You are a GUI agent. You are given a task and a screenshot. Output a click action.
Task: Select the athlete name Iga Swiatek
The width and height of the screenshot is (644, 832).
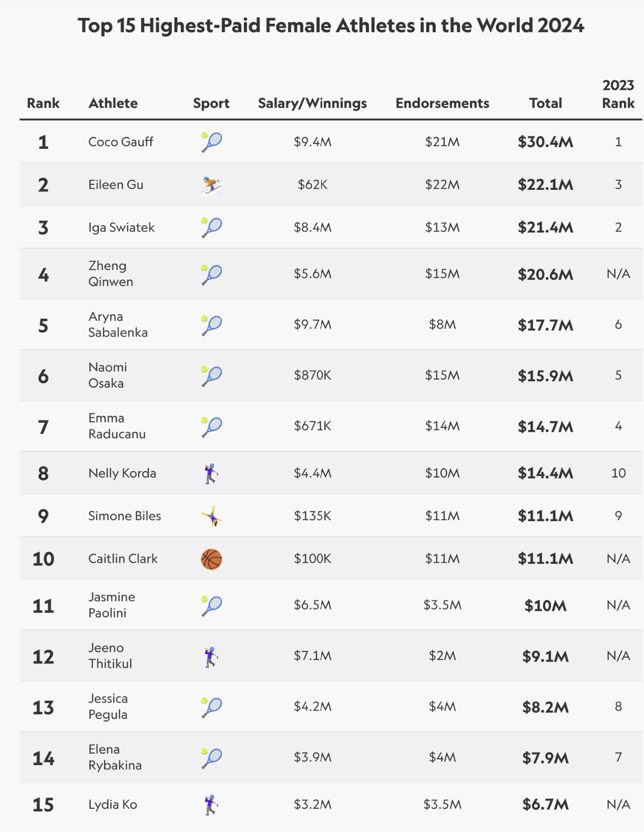[121, 227]
